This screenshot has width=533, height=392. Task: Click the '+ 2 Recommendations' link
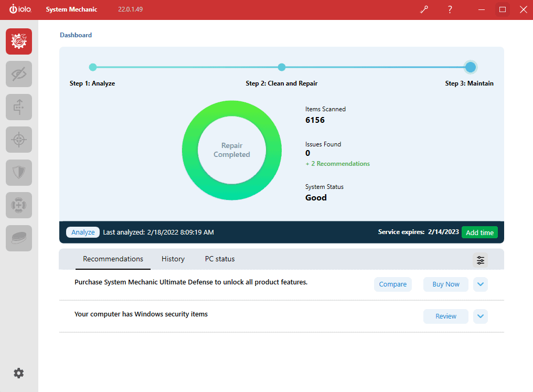pyautogui.click(x=337, y=164)
